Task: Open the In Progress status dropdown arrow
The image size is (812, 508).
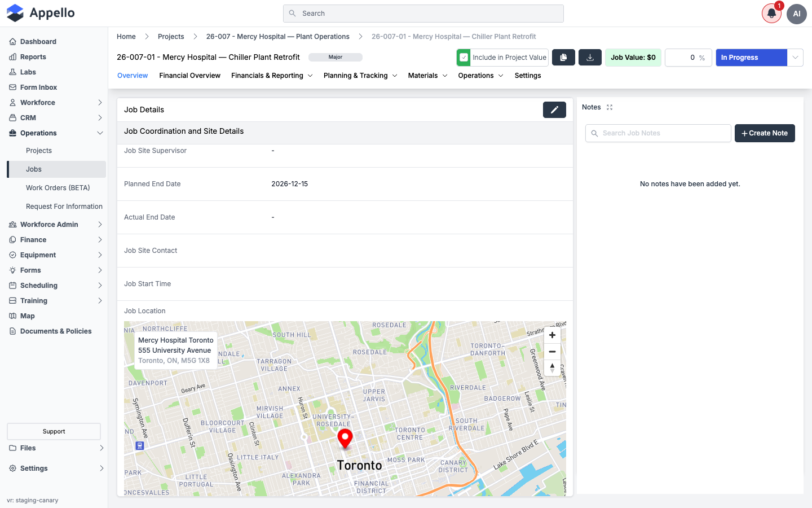Action: click(795, 58)
